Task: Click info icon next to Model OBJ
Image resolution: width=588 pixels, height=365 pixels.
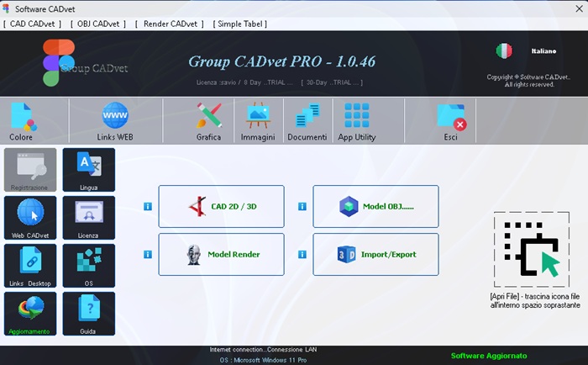Action: tap(302, 207)
